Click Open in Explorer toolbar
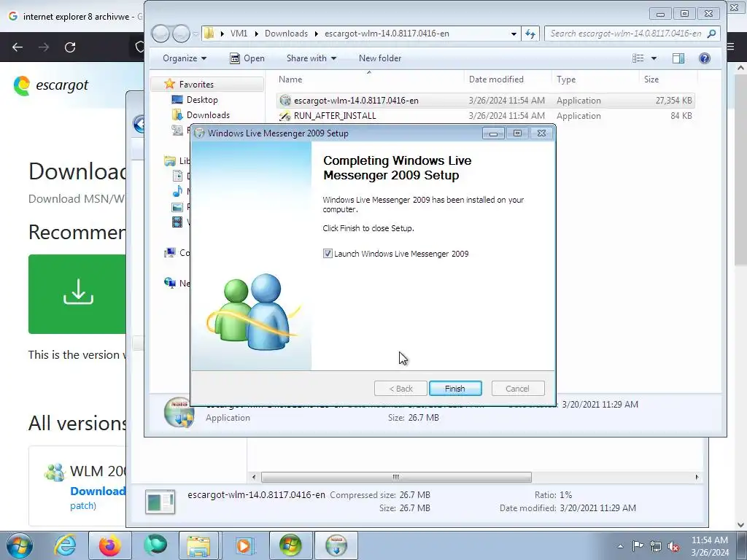 (x=247, y=58)
